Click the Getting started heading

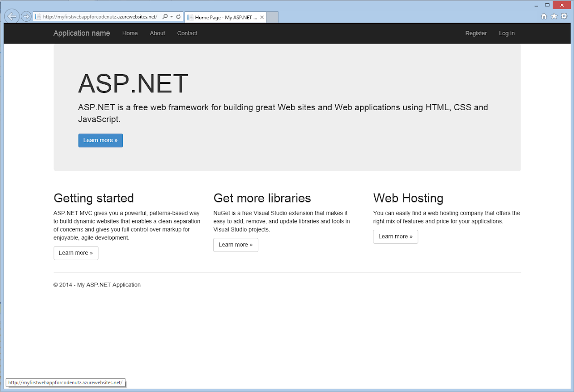93,198
